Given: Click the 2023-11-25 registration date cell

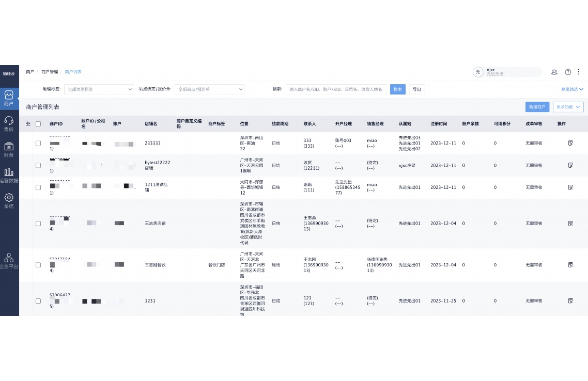Looking at the screenshot, I should [443, 301].
